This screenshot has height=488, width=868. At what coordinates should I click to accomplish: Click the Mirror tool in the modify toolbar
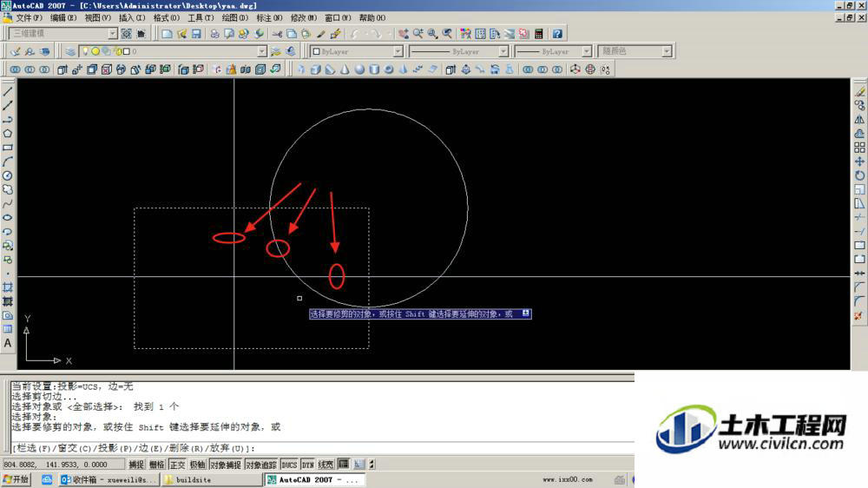(859, 119)
